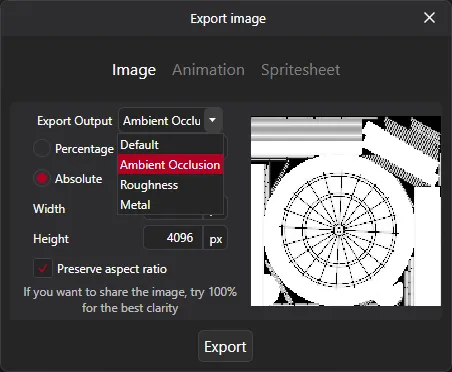
Task: Open the Image tab
Action: [134, 70]
